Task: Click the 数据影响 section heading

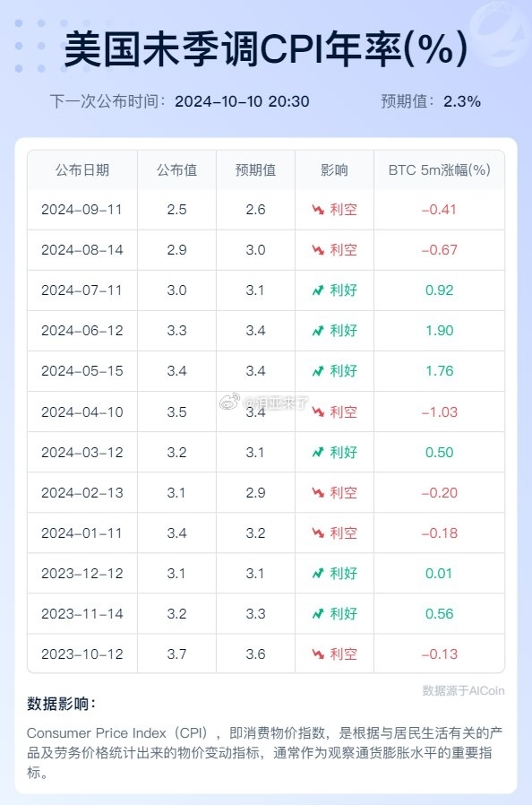Action: coord(61,704)
